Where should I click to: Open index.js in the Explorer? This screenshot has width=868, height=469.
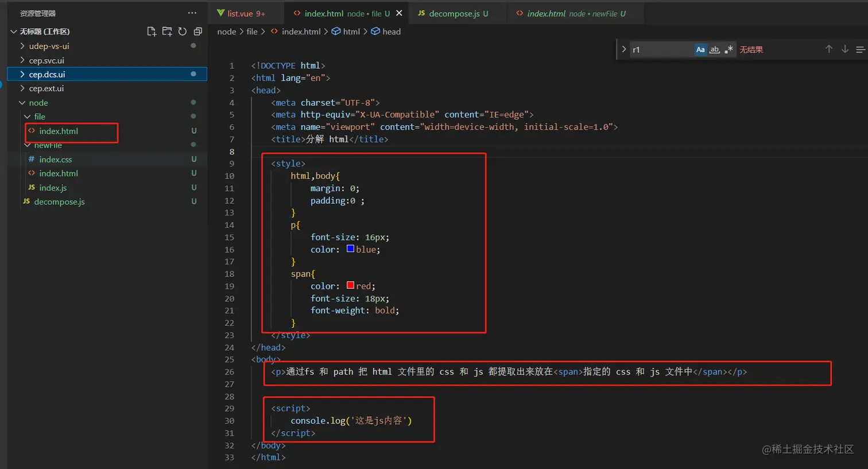(53, 188)
